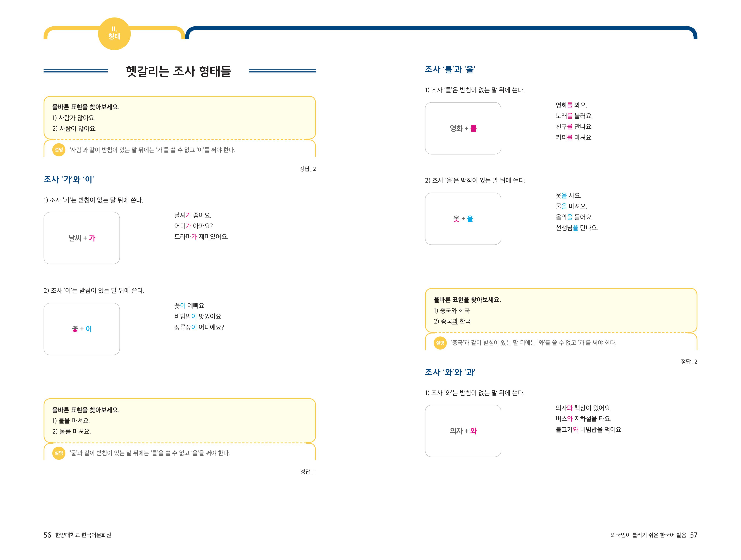The image size is (741, 560).
Task: Click the '꽃 + 이' example card
Action: [x=82, y=329]
